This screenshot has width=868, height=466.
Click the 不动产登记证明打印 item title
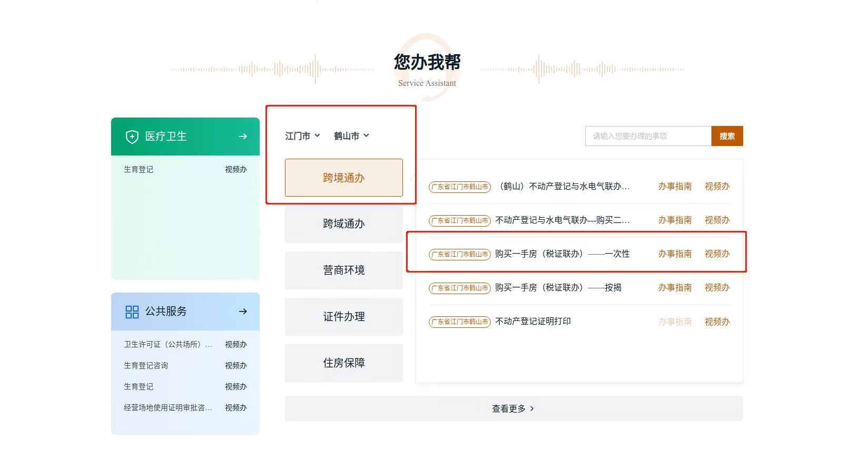533,321
